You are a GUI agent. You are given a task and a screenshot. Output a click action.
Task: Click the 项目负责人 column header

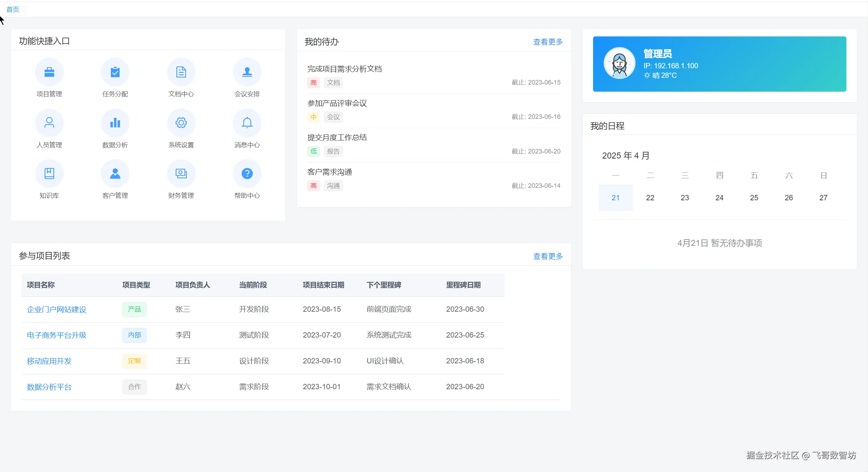click(193, 285)
